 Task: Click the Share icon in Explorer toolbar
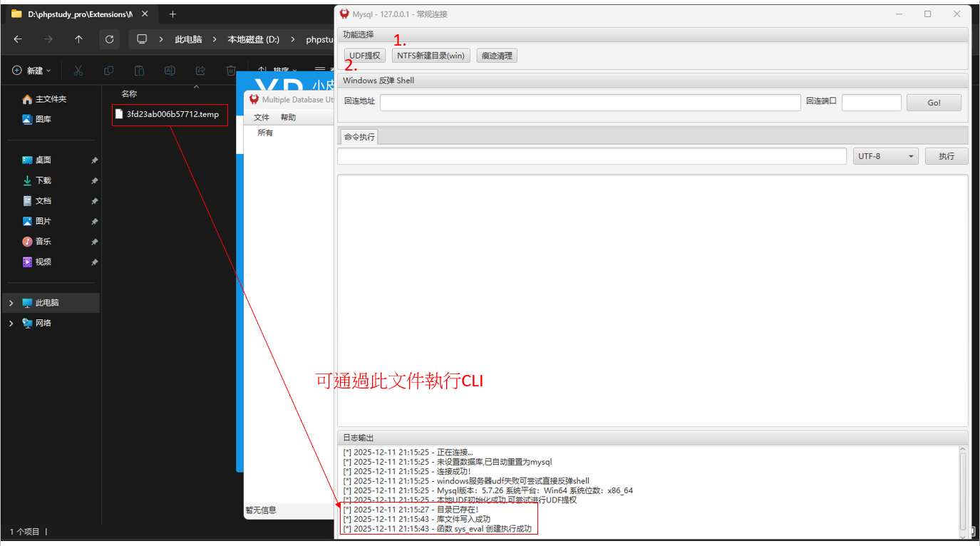[x=200, y=71]
